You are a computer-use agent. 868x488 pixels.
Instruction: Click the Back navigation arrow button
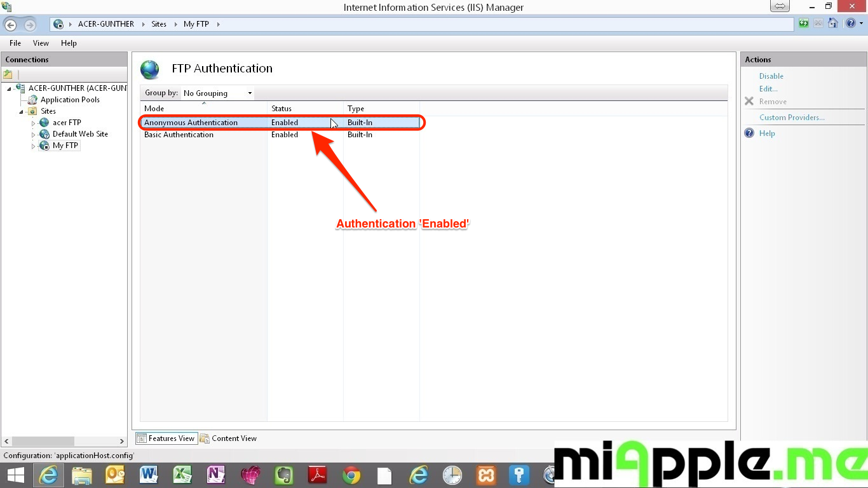(x=11, y=25)
